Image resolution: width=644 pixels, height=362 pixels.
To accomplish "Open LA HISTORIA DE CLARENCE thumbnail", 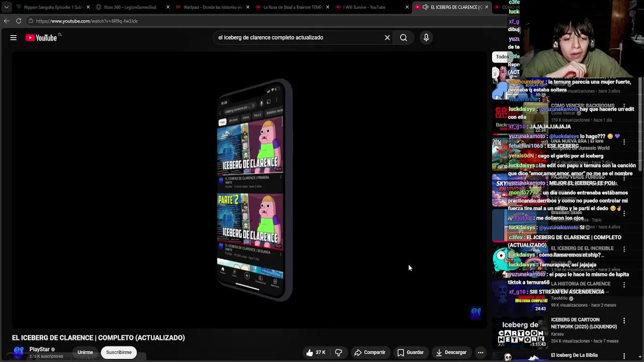I will [x=520, y=297].
